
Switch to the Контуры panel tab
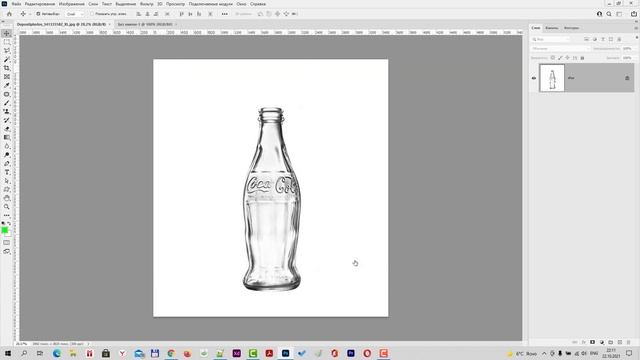pyautogui.click(x=571, y=28)
